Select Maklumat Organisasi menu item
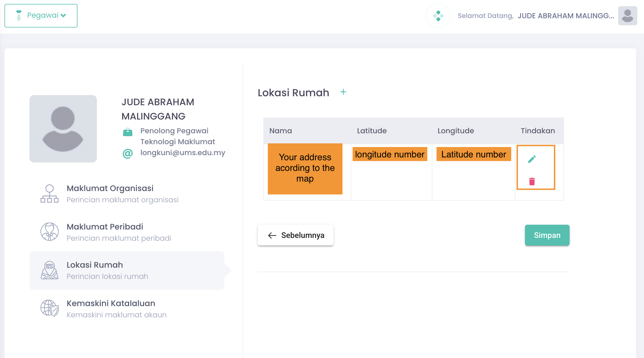The width and height of the screenshot is (644, 358). pos(110,188)
